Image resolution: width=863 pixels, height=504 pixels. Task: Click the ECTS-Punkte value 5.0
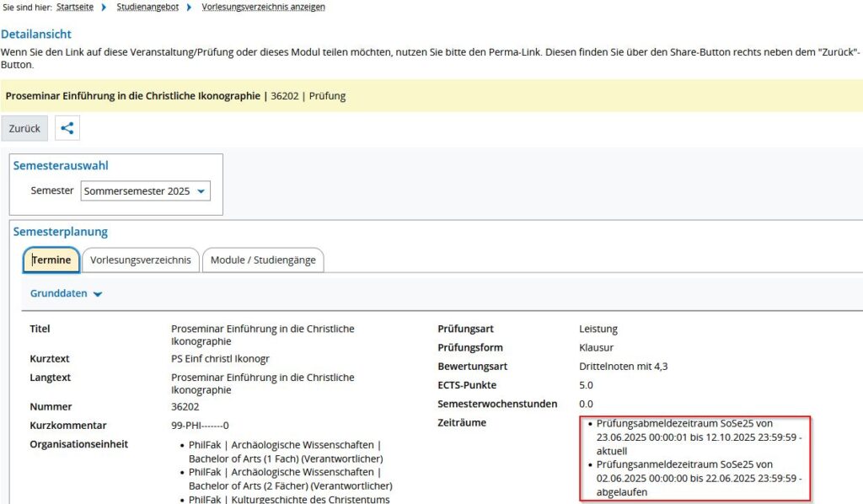(587, 385)
